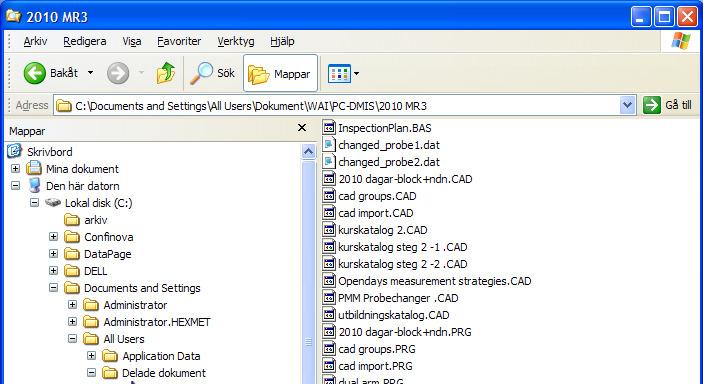The height and width of the screenshot is (384, 703).
Task: Select Lokal disk (C:) drive icon
Action: coord(53,203)
